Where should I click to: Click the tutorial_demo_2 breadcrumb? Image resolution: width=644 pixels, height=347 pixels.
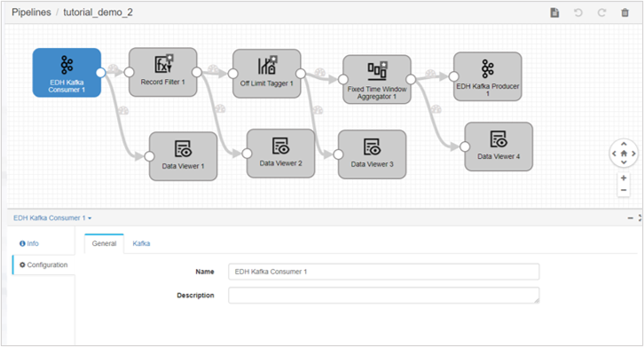click(x=98, y=12)
